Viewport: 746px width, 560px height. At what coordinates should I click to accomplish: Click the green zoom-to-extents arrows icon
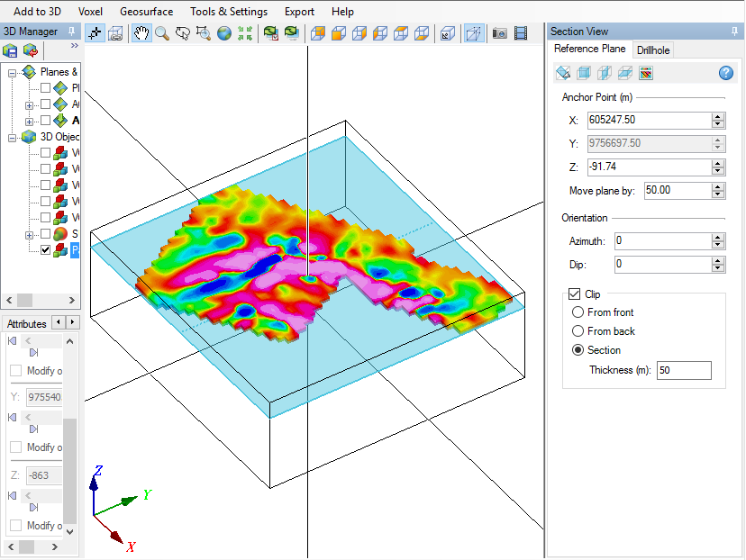tap(245, 34)
